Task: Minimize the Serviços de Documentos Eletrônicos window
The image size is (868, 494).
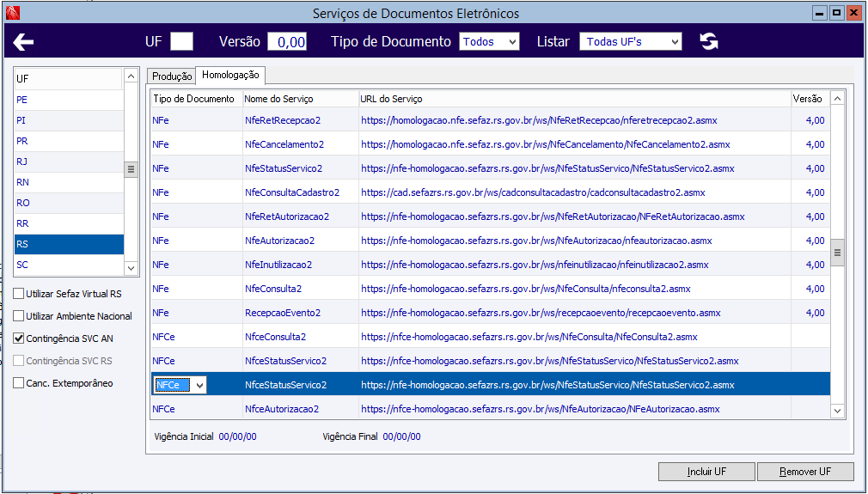Action: point(820,13)
